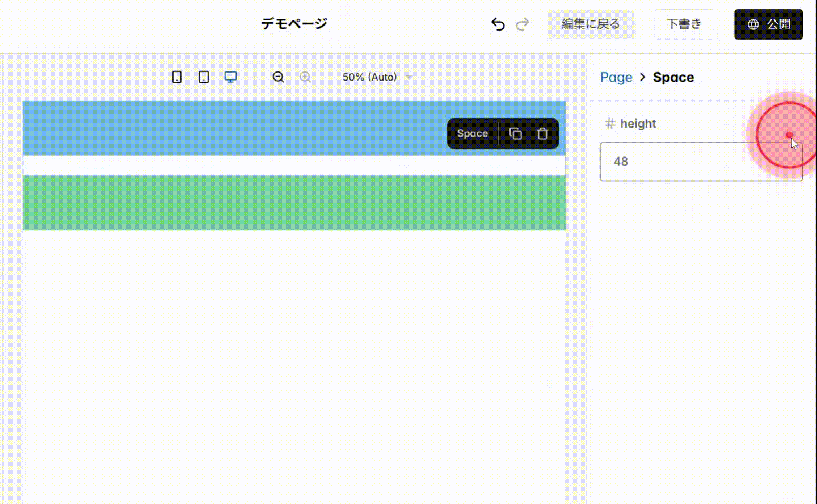Delete the Space block
This screenshot has width=817, height=504.
[542, 133]
